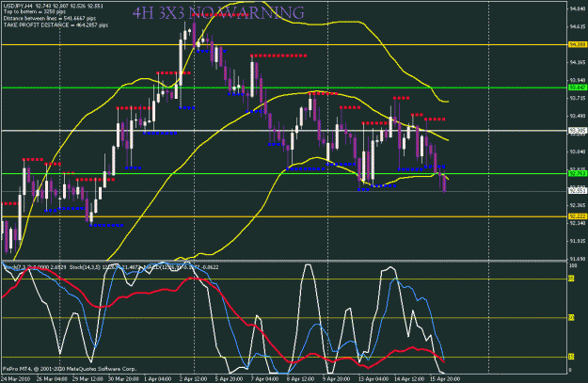Click the 92.140 price scale value
The image size is (588, 383).
click(578, 223)
